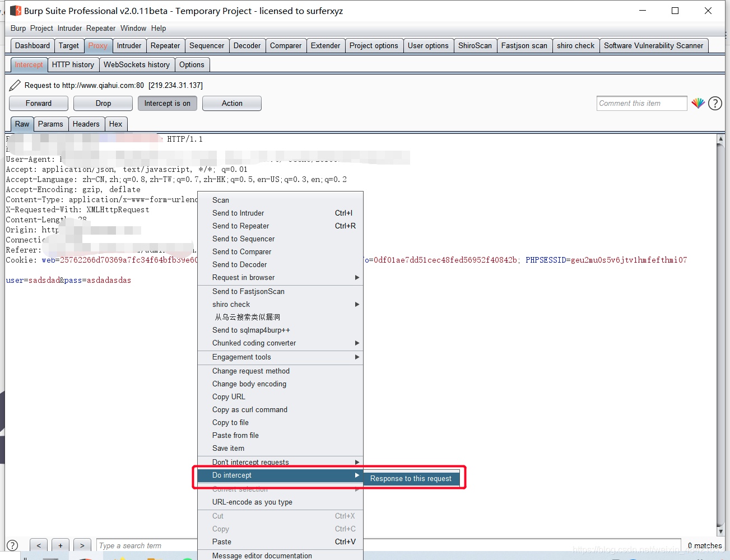This screenshot has width=730, height=560.
Task: Choose Paste from file
Action: pyautogui.click(x=280, y=435)
